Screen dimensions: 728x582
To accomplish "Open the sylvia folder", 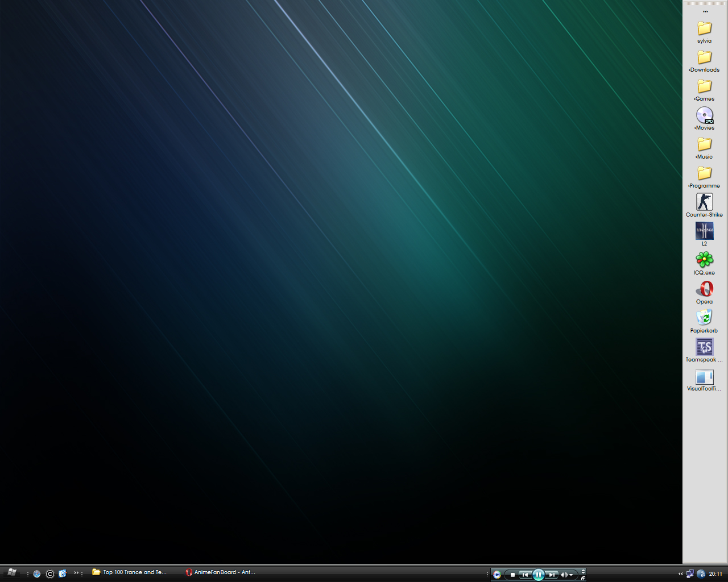I will point(704,28).
